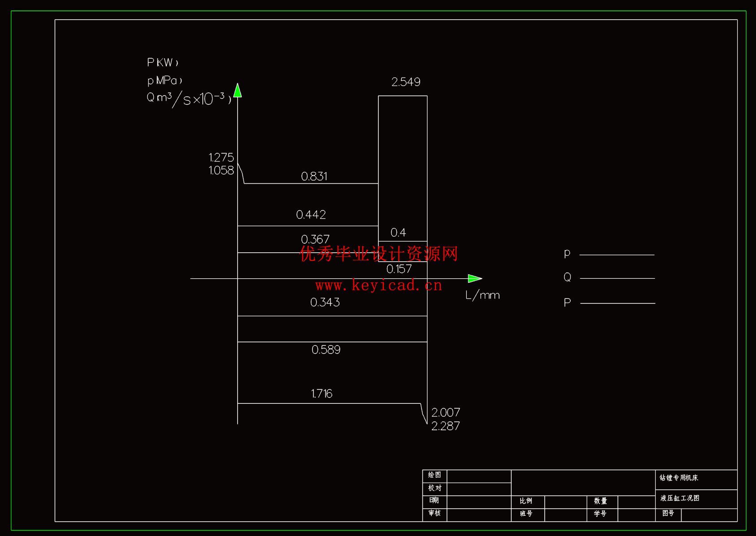Select the L/mm axis label
The height and width of the screenshot is (536, 756).
(482, 295)
